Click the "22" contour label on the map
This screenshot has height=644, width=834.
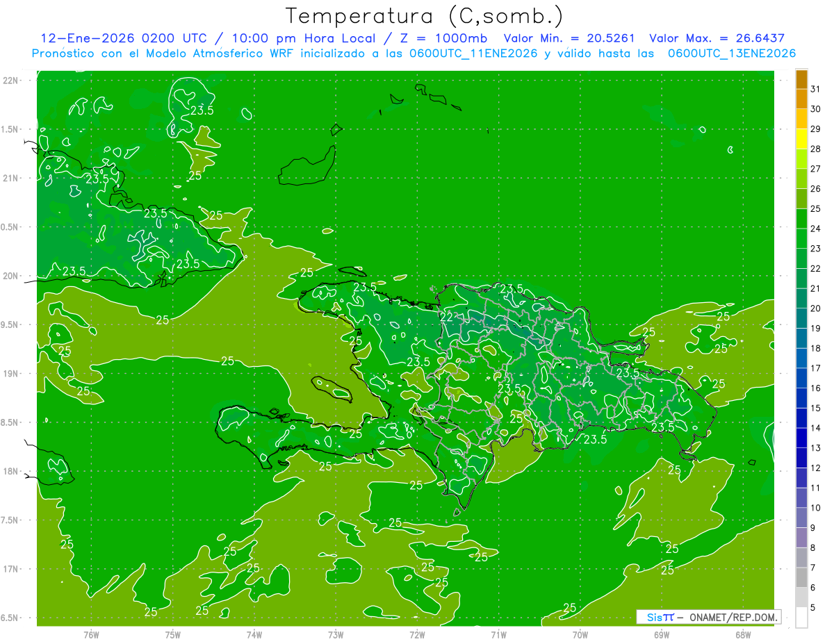pos(447,317)
